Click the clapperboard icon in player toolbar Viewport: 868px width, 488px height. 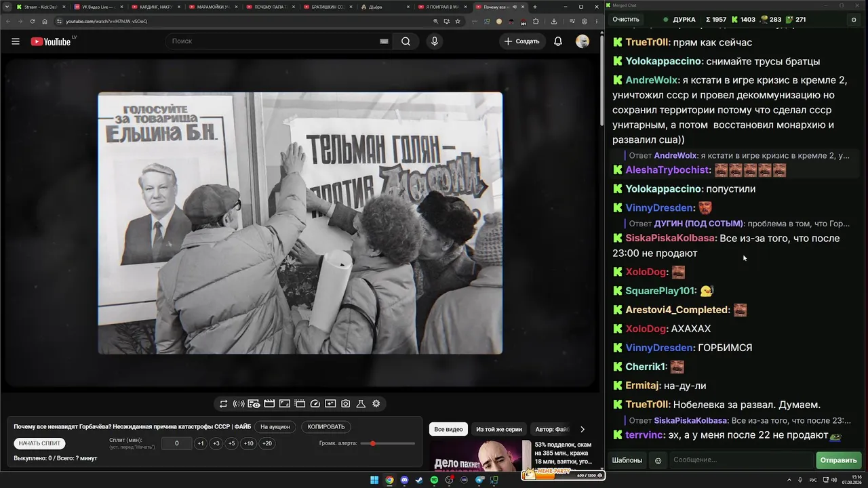pos(269,403)
